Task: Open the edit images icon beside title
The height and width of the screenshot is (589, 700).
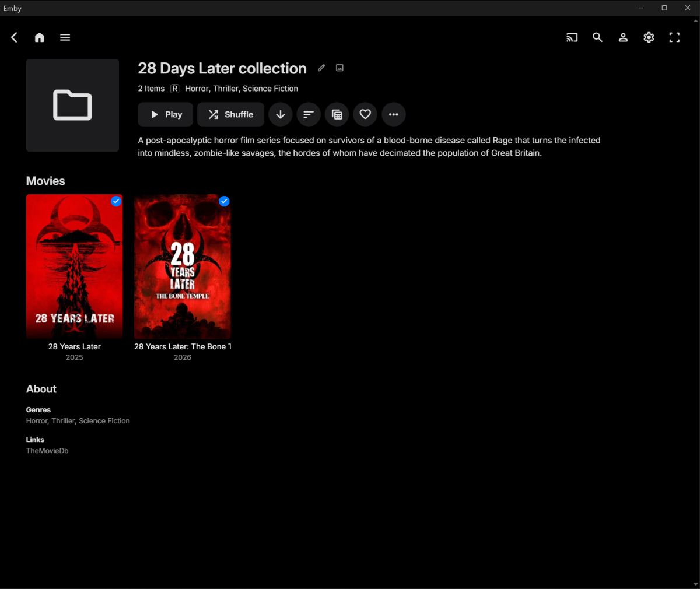Action: click(340, 68)
